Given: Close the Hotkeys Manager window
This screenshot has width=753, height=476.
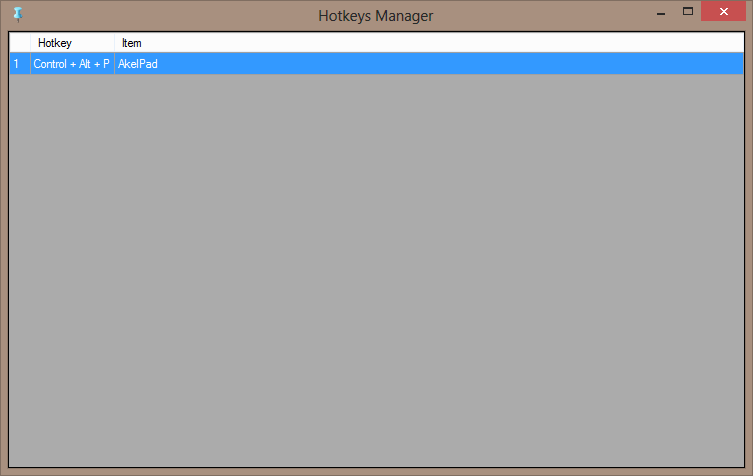Looking at the screenshot, I should [723, 12].
